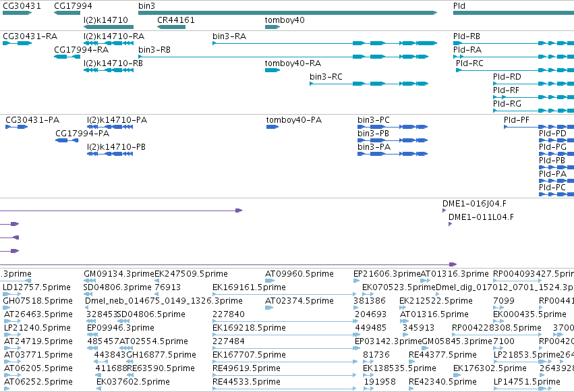
Task: Select the l(2)k14710-PB protein label
Action: [x=116, y=147]
